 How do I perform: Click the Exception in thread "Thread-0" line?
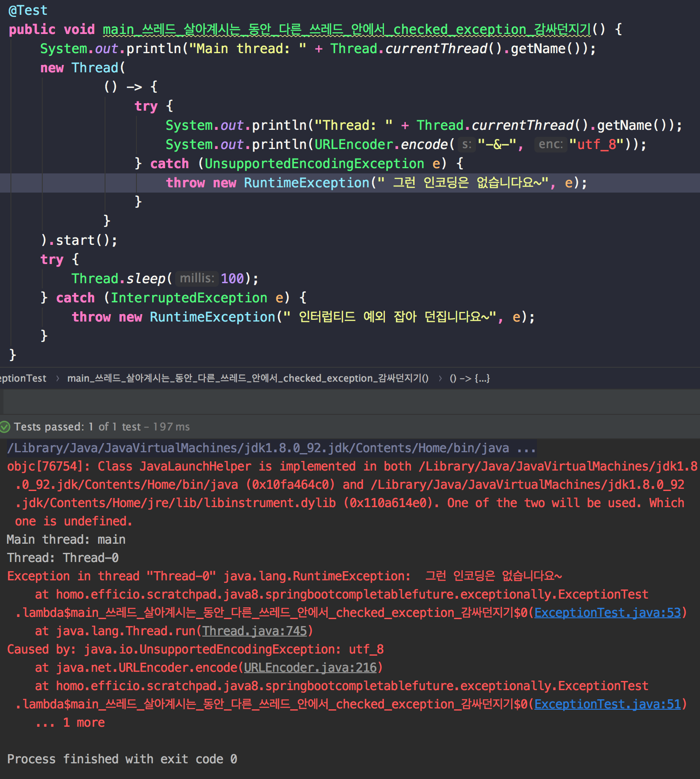pos(285,576)
